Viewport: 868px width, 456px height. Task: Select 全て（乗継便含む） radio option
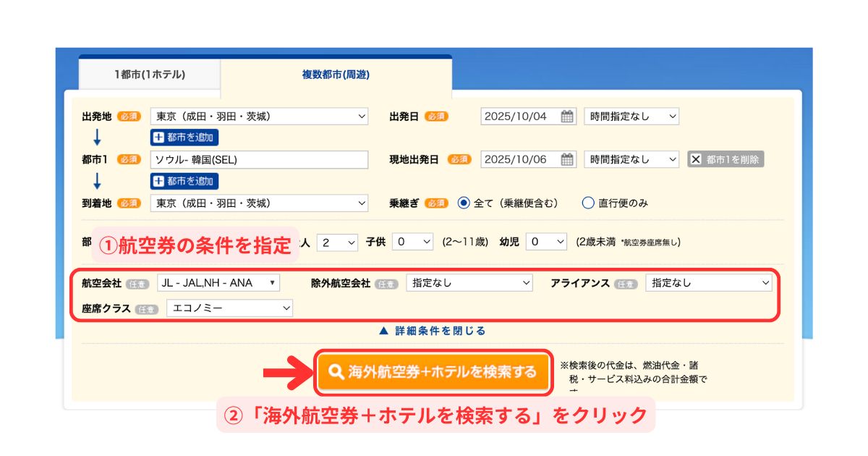(x=464, y=203)
